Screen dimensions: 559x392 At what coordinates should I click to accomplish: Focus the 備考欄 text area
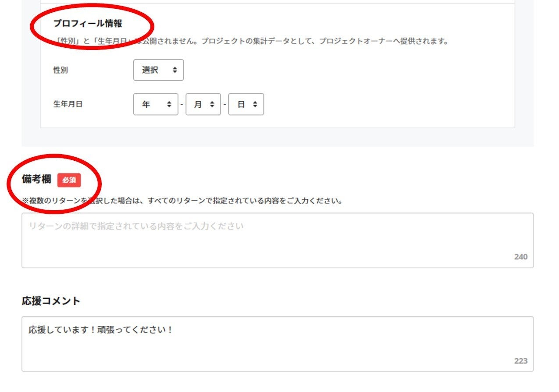(x=277, y=240)
